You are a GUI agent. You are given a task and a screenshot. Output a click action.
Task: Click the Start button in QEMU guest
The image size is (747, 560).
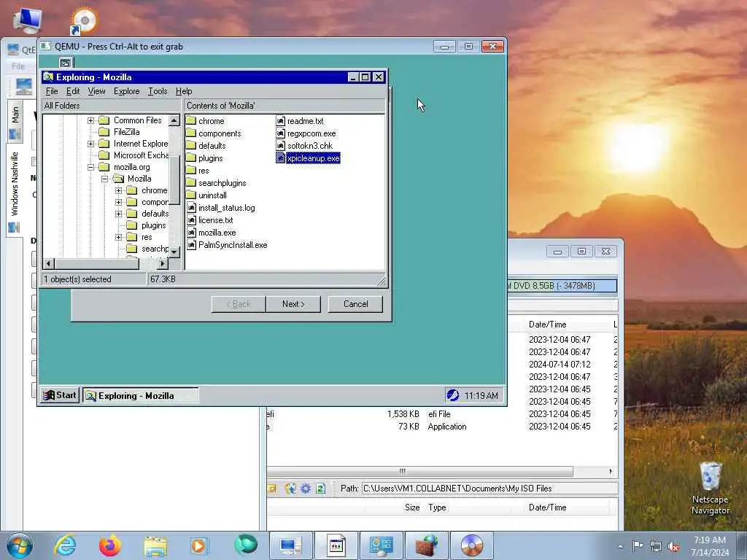[60, 395]
